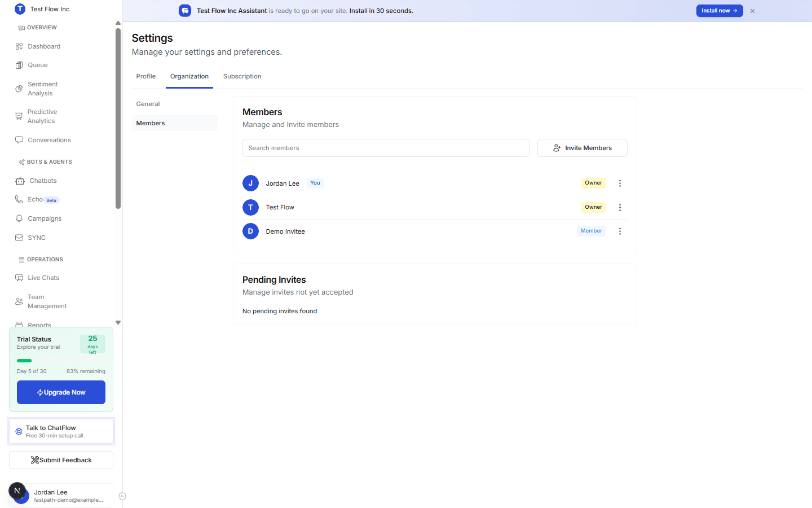Click sidebar scroll down arrow
812x508 pixels.
(x=118, y=323)
